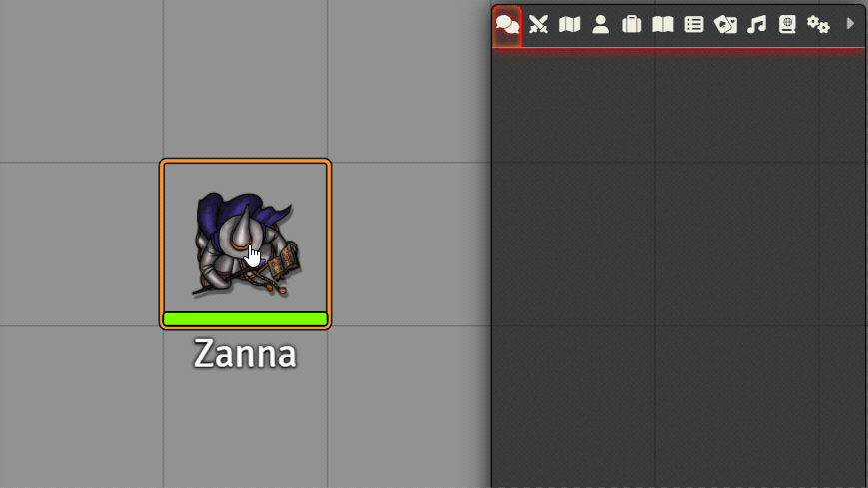Click the empty grid square below Zanna's name

(245, 431)
